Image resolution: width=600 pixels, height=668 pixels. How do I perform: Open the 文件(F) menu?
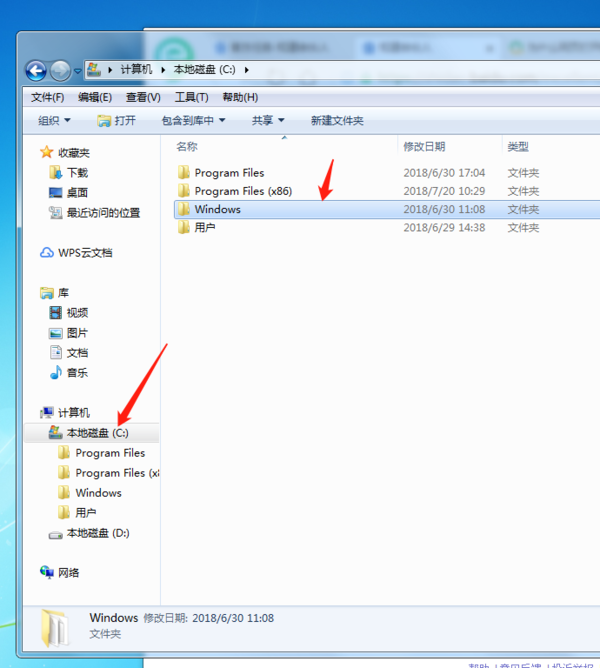tap(48, 97)
